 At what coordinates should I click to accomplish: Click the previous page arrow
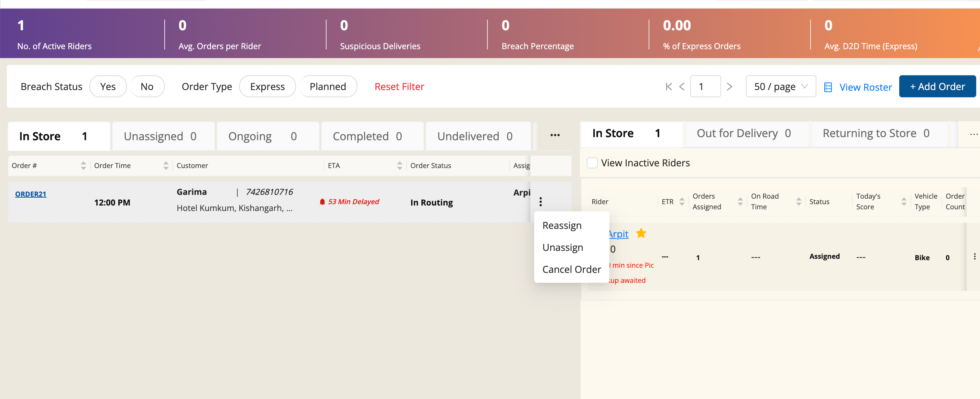tap(682, 87)
